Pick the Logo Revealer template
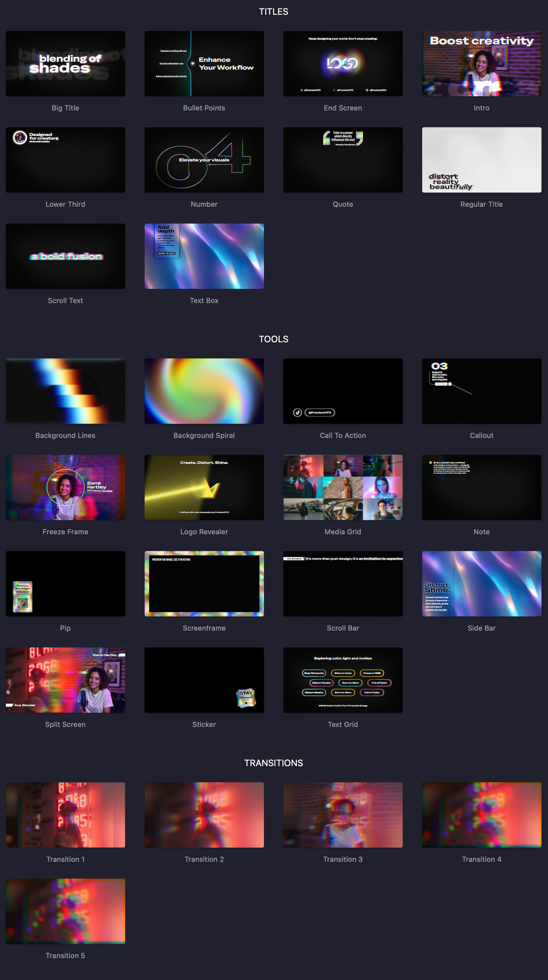Viewport: 548px width, 980px height. coord(204,487)
